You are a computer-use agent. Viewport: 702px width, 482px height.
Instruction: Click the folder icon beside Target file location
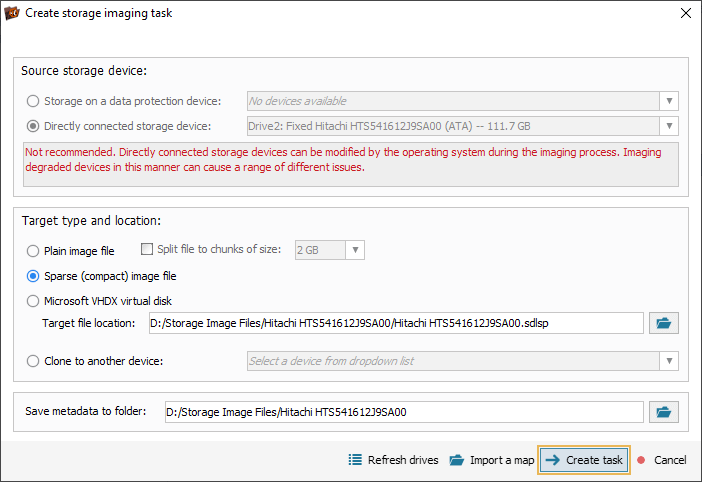coord(663,323)
